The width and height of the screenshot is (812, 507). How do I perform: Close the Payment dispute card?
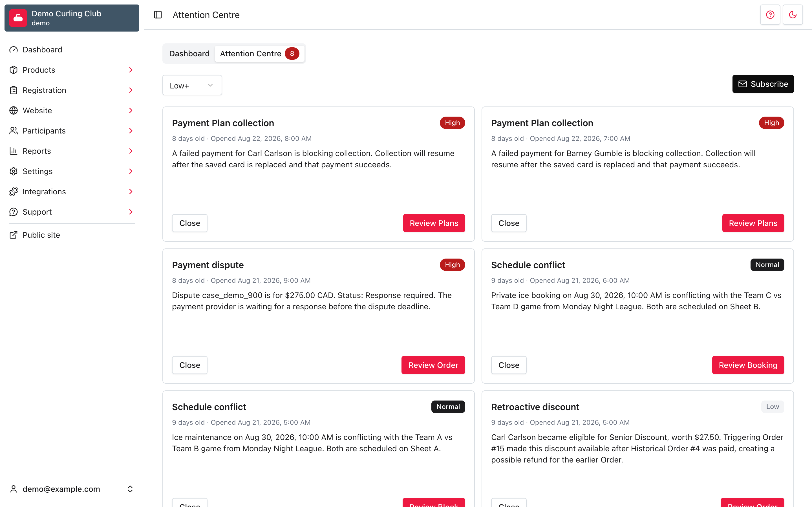tap(189, 365)
